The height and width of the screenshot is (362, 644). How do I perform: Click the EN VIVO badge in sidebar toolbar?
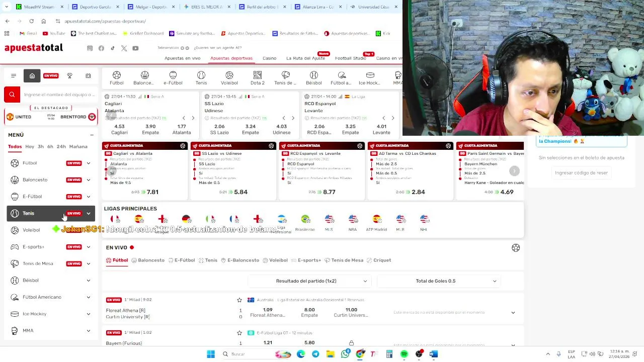[51, 75]
